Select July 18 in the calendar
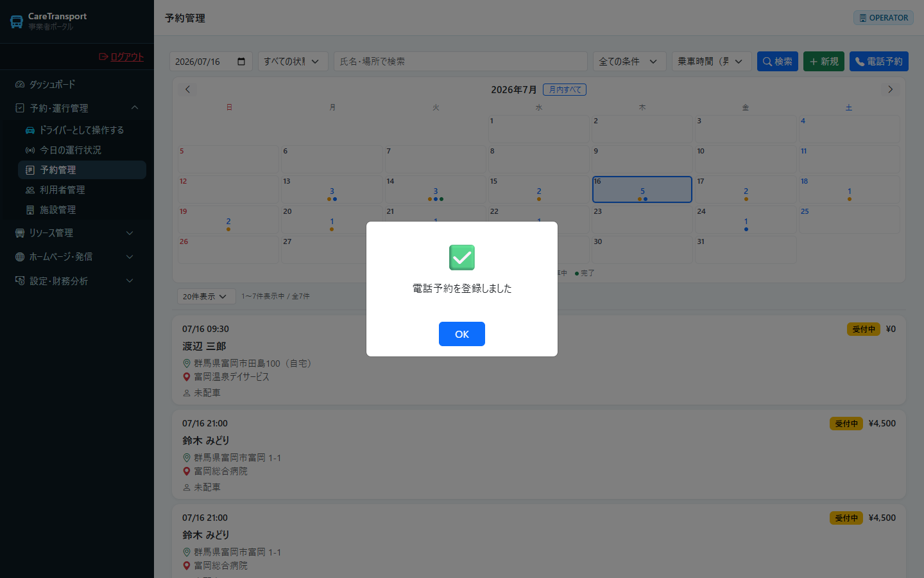 click(849, 189)
